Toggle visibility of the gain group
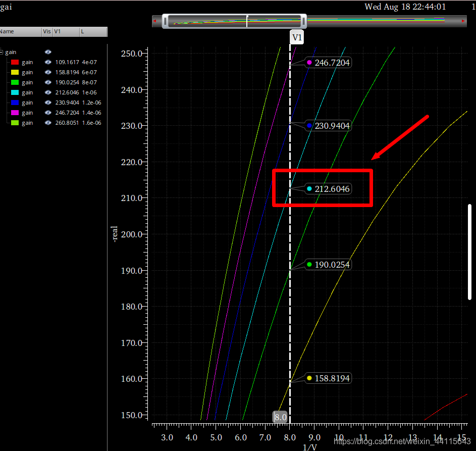This screenshot has height=451, width=476. coord(48,52)
